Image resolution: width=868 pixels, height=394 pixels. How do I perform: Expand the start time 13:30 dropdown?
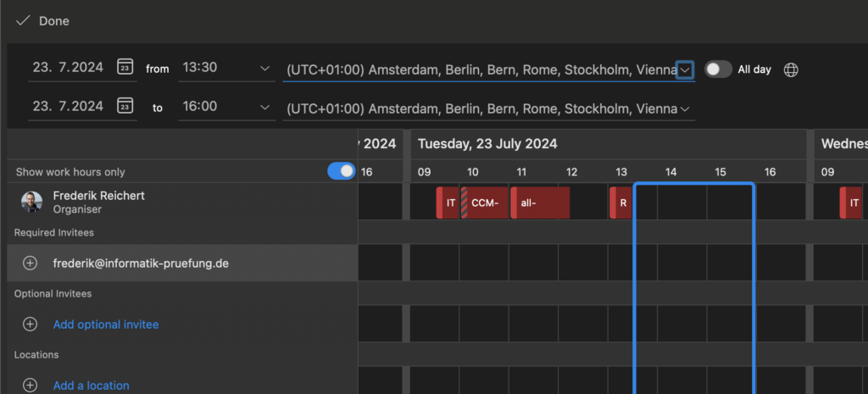pos(265,69)
